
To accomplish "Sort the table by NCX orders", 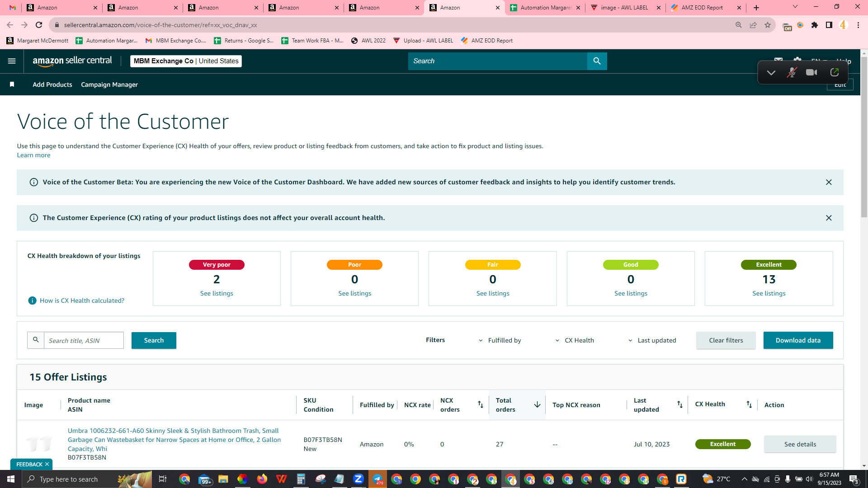I will [481, 405].
